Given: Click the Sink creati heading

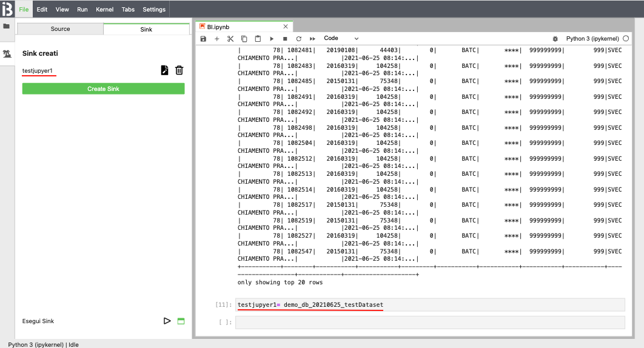Looking at the screenshot, I should (40, 53).
